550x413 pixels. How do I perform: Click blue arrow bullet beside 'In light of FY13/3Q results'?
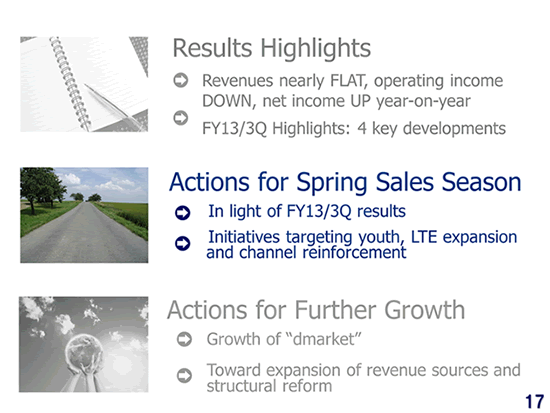coord(183,213)
